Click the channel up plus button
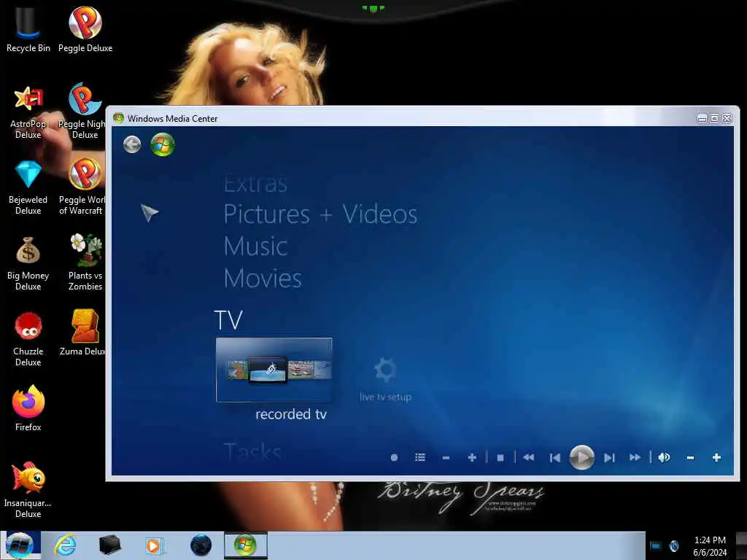 pos(472,458)
